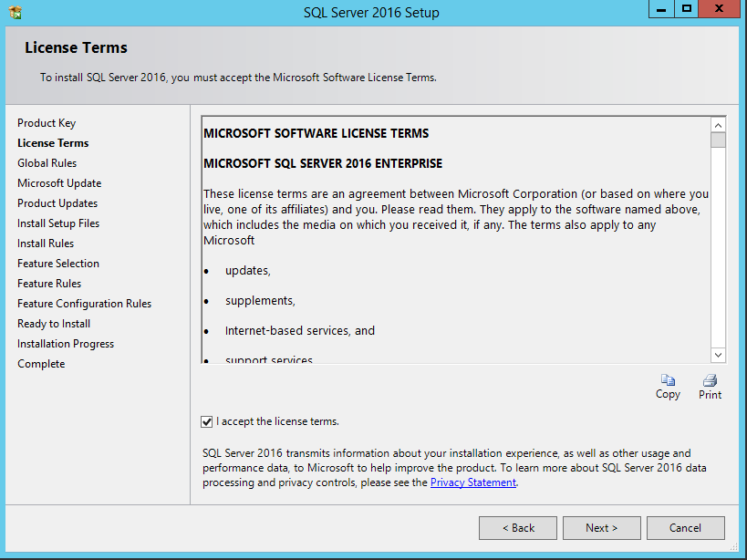Click 'MICROSOFT SQL SERVER 2016 ENTERPRISE' heading
Screen dimensions: 747x560
tap(323, 163)
